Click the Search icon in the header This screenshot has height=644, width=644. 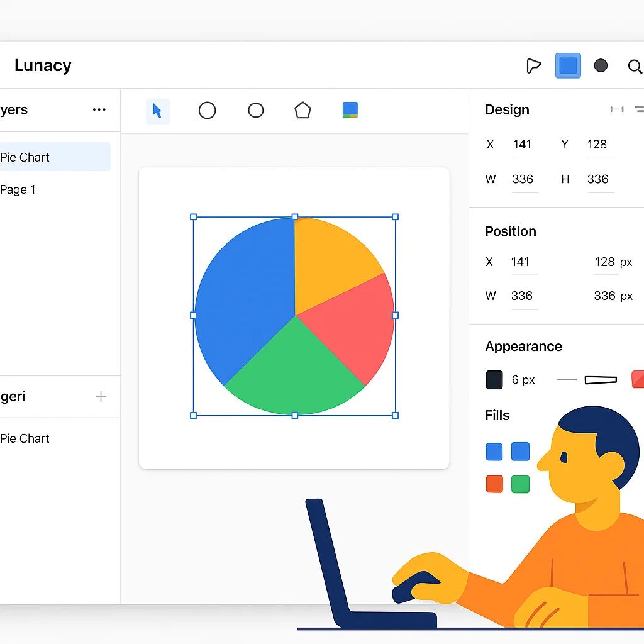[635, 66]
